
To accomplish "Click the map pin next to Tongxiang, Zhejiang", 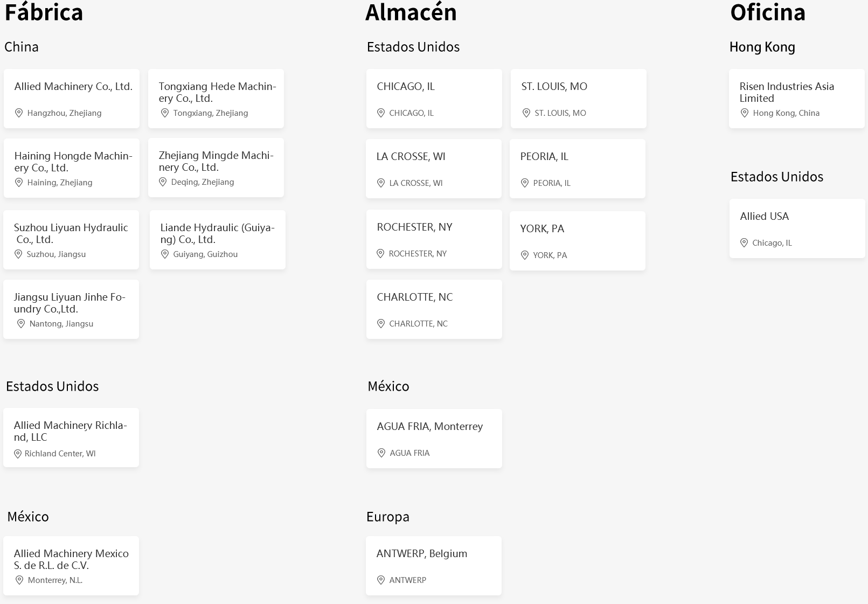I will click(165, 113).
